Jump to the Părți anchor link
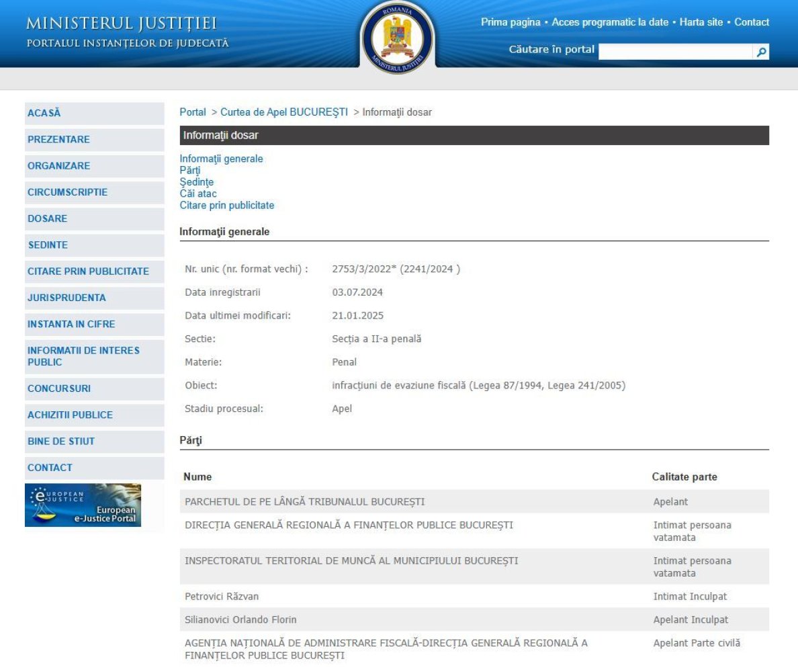Screen dimensions: 798x672 (x=190, y=171)
